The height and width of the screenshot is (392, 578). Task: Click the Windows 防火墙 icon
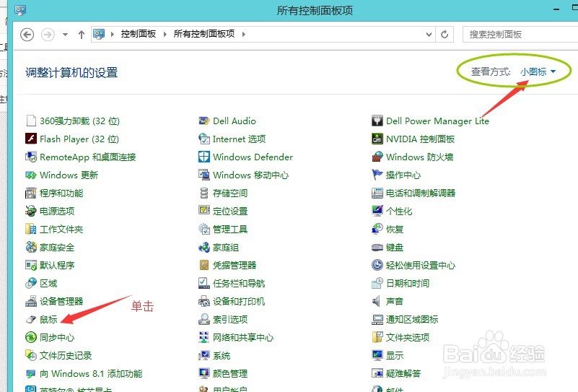click(377, 157)
